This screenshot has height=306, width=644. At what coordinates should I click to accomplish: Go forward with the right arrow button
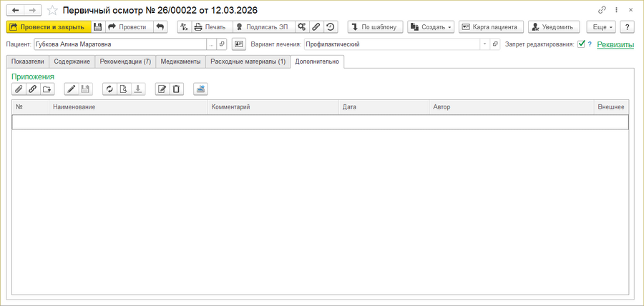tap(34, 10)
